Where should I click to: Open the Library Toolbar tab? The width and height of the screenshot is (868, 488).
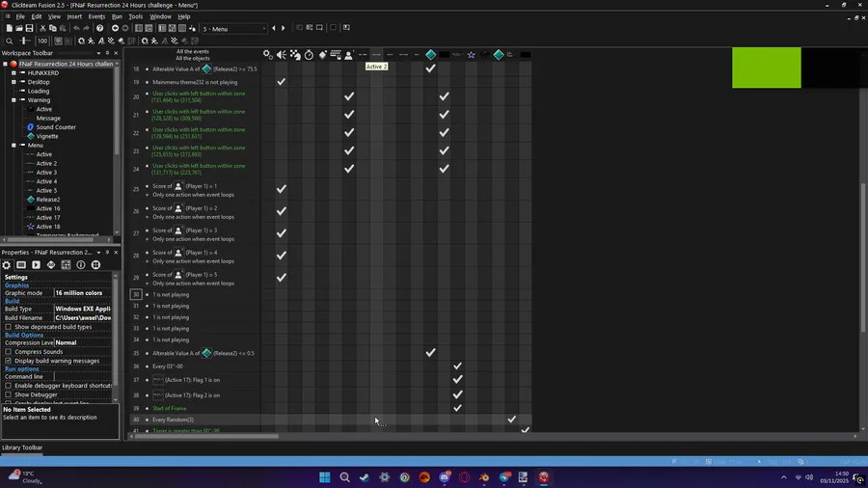click(x=22, y=447)
